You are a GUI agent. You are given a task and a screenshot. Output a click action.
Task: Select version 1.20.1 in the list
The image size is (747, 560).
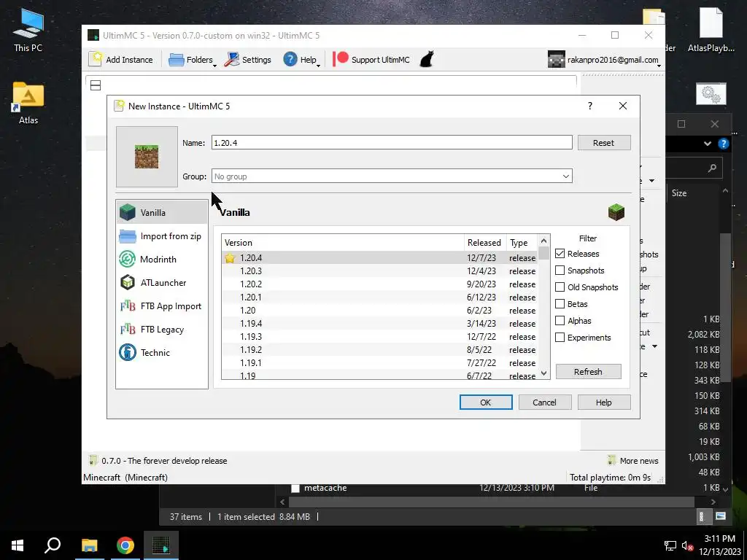[380, 297]
